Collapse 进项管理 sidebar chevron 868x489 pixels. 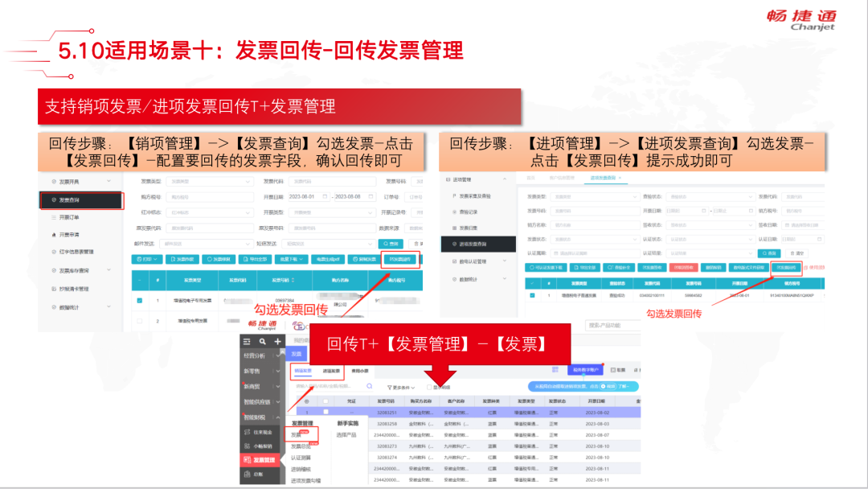coord(504,179)
